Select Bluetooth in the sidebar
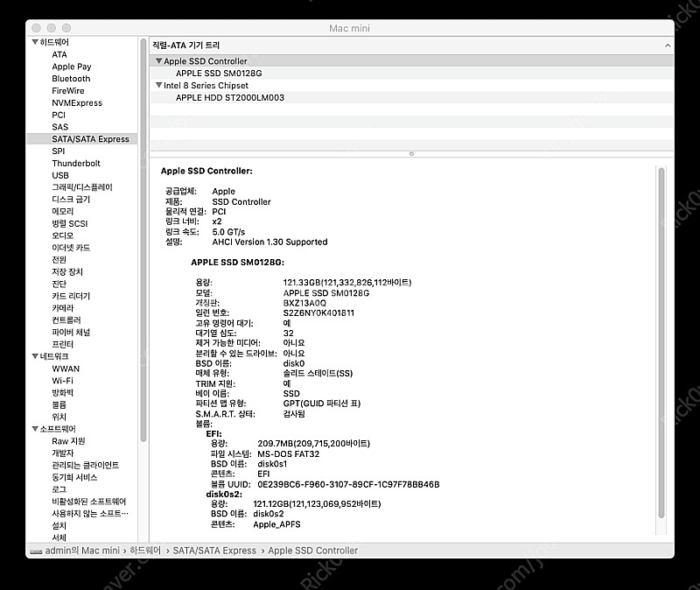700x590 pixels. click(x=71, y=79)
